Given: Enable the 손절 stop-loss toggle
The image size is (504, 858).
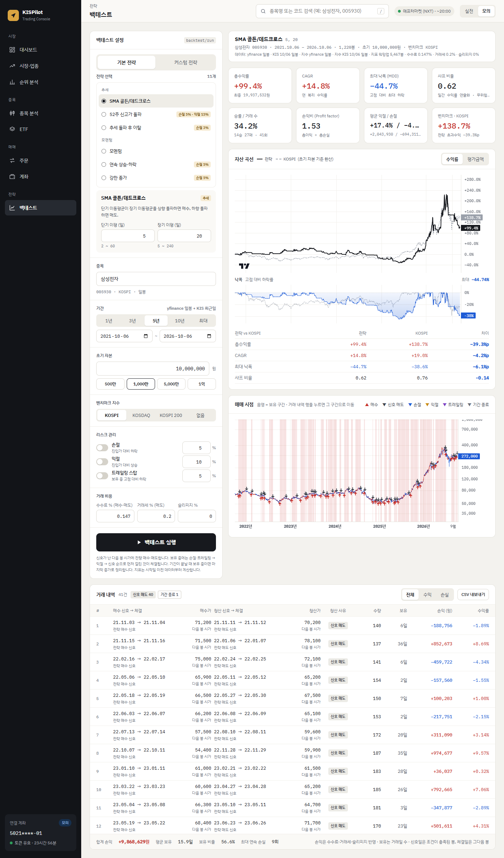Looking at the screenshot, I should point(102,448).
